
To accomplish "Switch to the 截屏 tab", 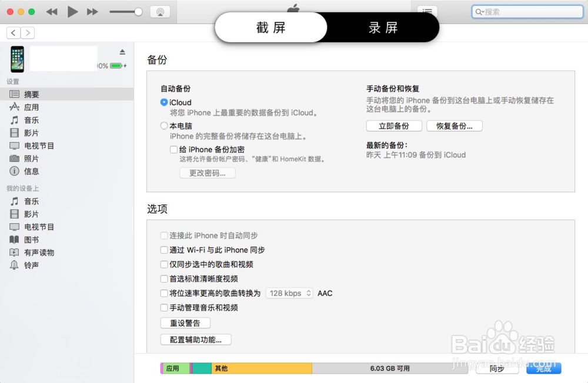I will (270, 28).
